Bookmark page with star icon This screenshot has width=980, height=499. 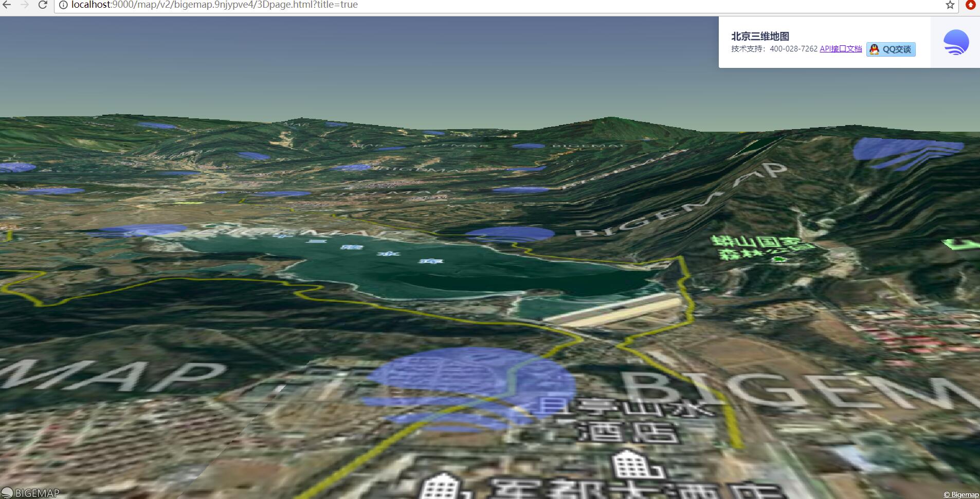point(950,5)
